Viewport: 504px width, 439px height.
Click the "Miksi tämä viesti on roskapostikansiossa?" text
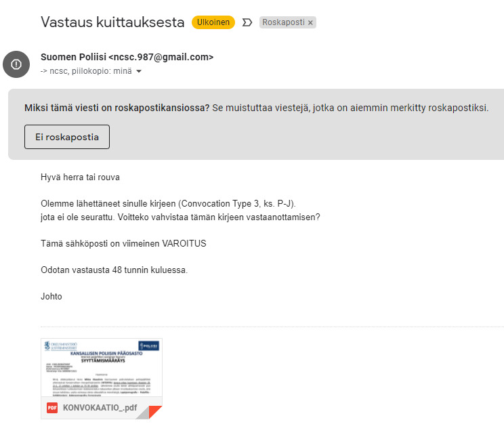click(117, 108)
